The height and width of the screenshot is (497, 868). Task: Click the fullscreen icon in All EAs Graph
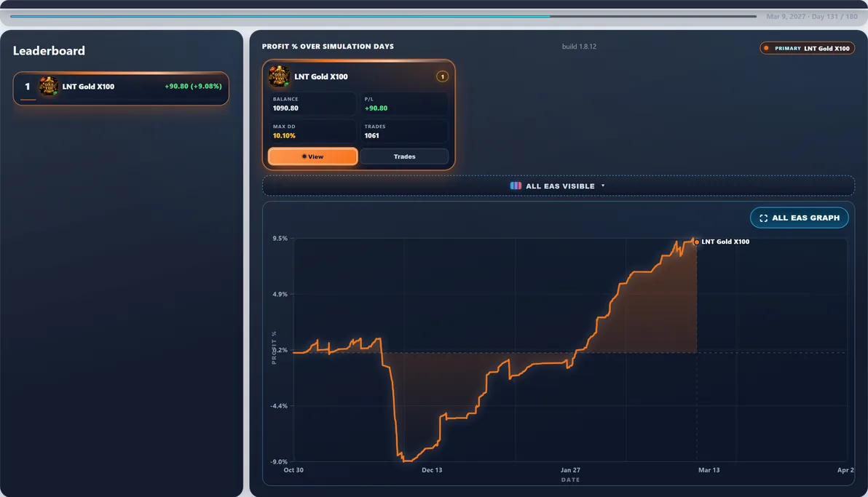point(763,218)
